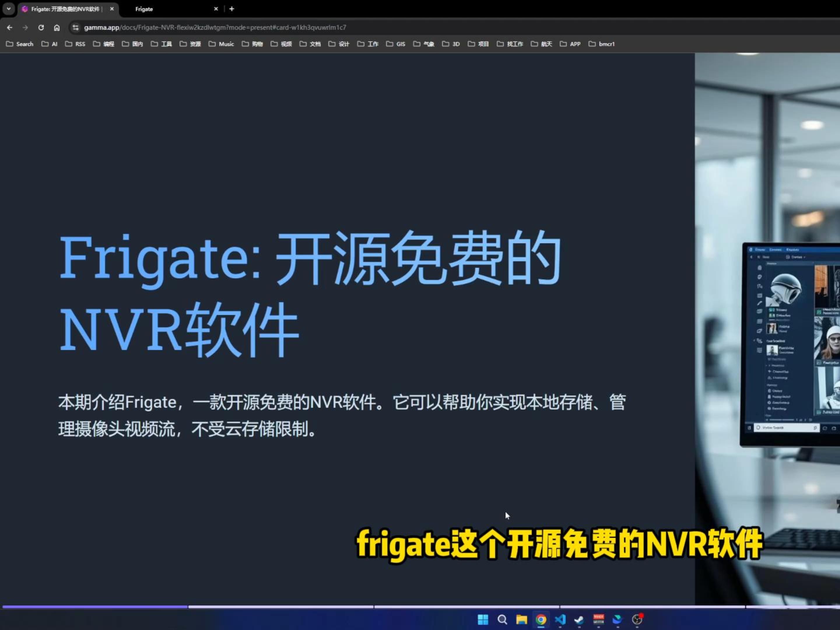The height and width of the screenshot is (630, 840).
Task: Open the 3D bookmarks folder
Action: click(451, 44)
